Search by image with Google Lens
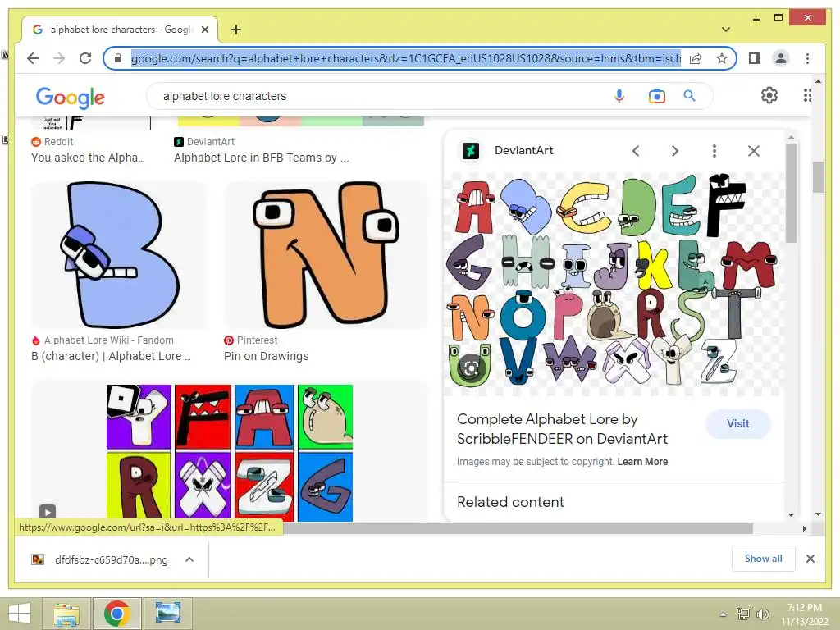The width and height of the screenshot is (840, 630). click(657, 96)
